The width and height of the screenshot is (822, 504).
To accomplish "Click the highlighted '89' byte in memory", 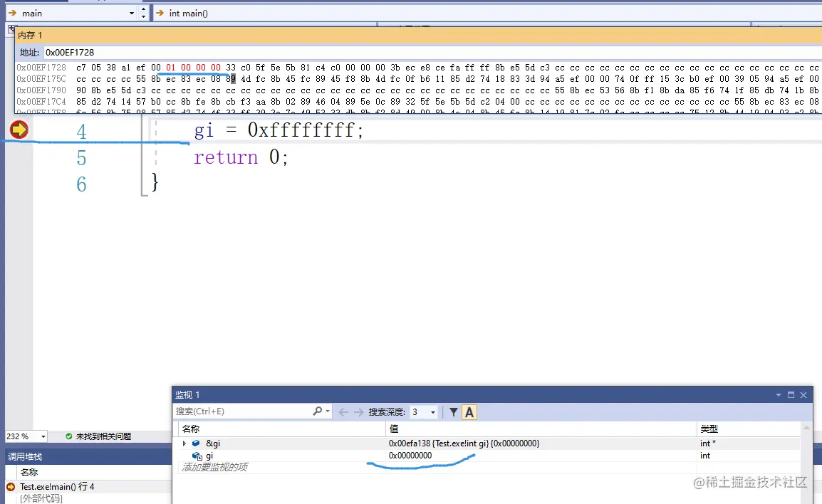I will [x=231, y=79].
